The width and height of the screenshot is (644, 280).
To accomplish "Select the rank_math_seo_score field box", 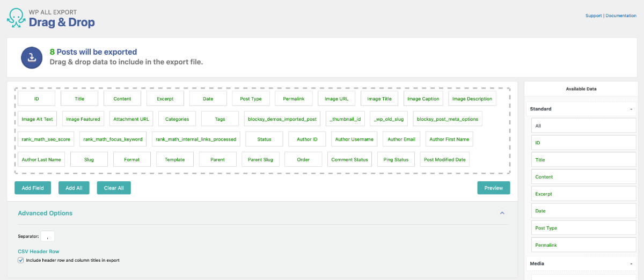I will (x=46, y=139).
